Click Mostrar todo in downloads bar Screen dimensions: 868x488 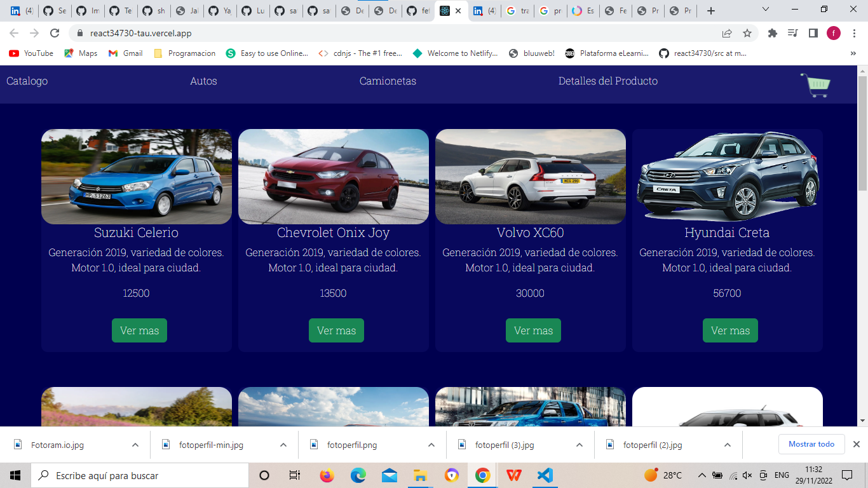pos(811,444)
